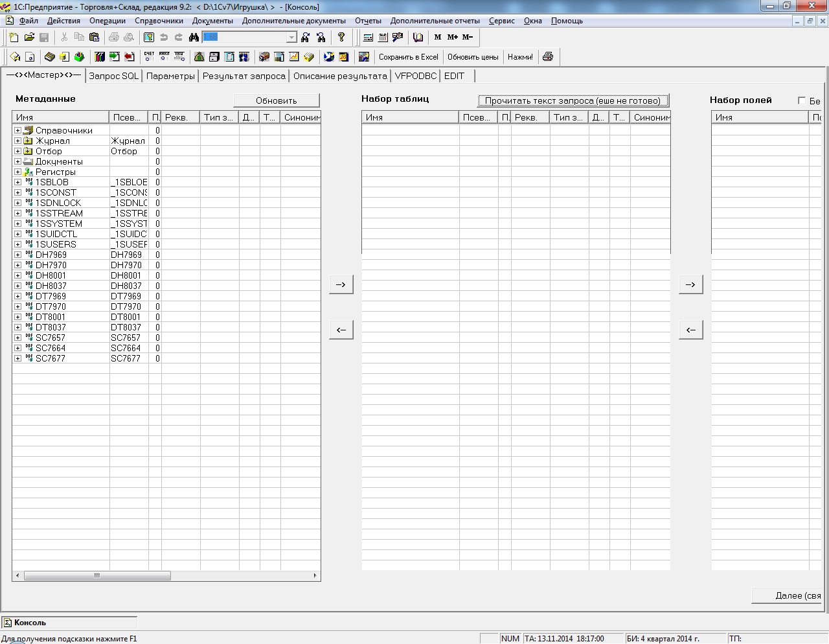
Task: Switch to the Параметры tab
Action: pos(170,76)
